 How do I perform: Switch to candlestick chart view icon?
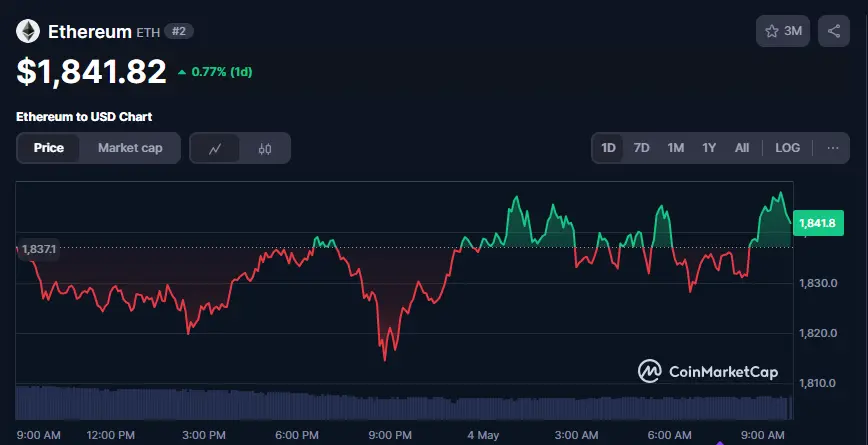point(265,148)
